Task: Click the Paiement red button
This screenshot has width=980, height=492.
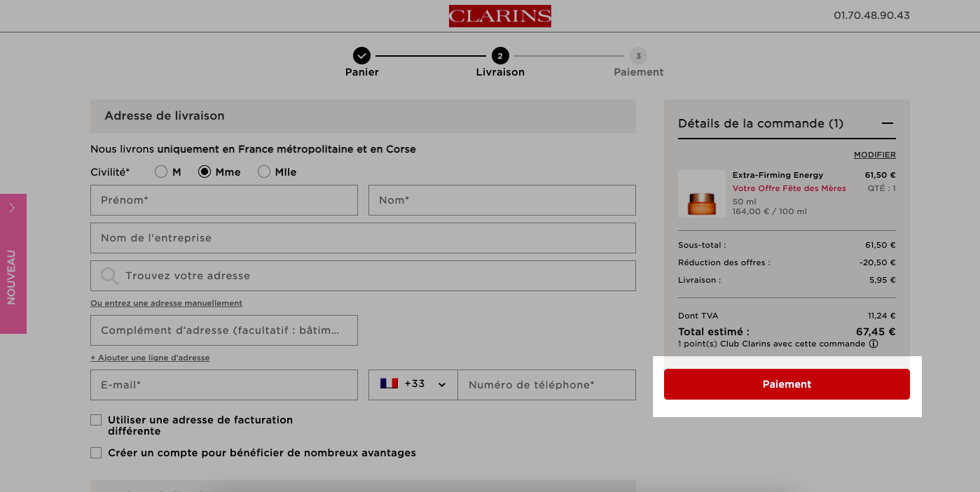Action: pyautogui.click(x=787, y=384)
